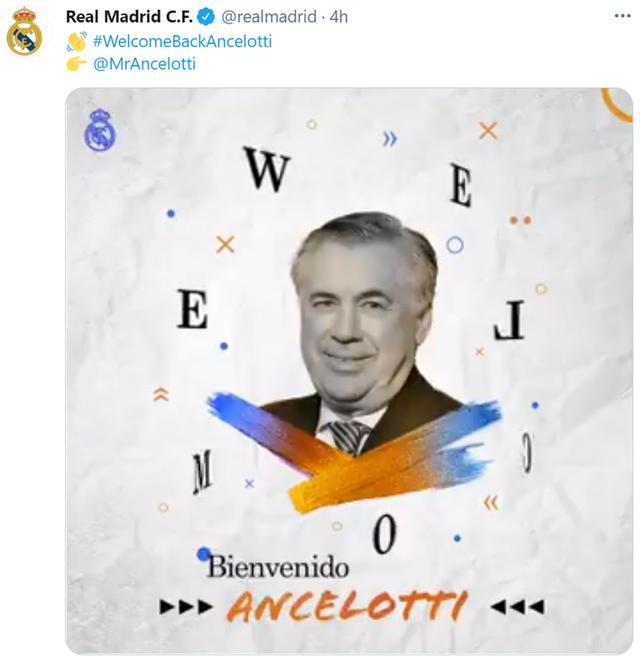
Task: Open the #WelcomeBackAncelotti hashtag
Action: point(182,41)
